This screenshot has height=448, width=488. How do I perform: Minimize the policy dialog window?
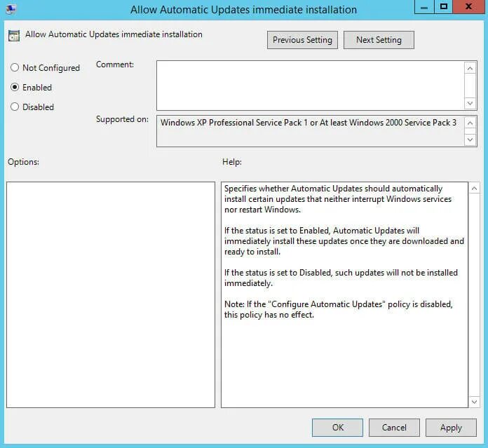pos(424,7)
